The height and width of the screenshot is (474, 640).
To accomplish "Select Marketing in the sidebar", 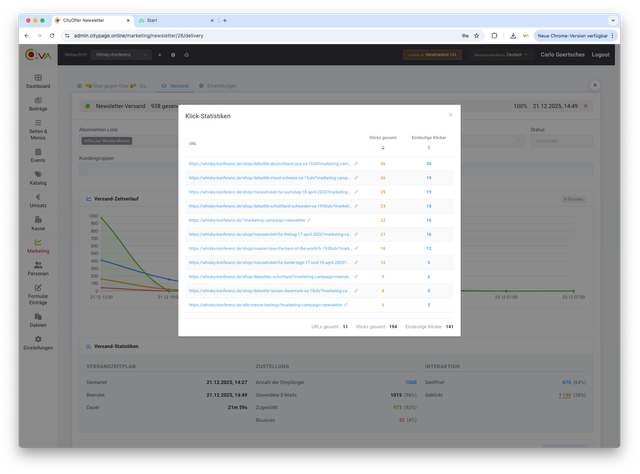I will pos(38,246).
